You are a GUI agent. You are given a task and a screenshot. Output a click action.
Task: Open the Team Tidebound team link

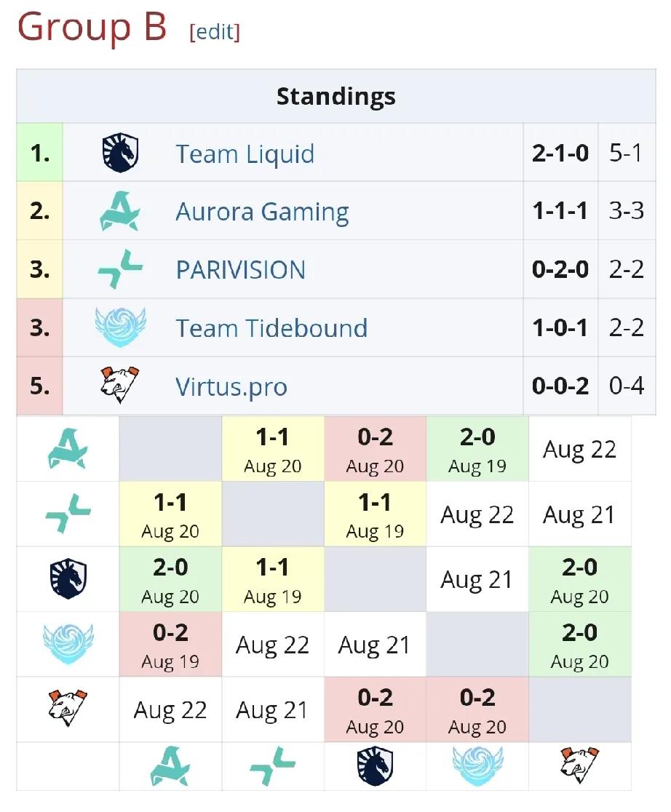click(x=271, y=328)
